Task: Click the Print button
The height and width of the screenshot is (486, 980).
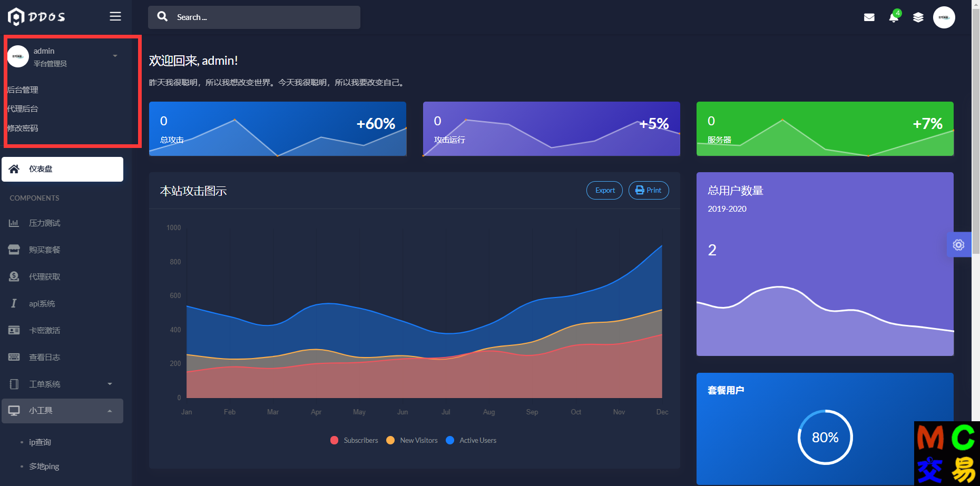Action: click(649, 190)
